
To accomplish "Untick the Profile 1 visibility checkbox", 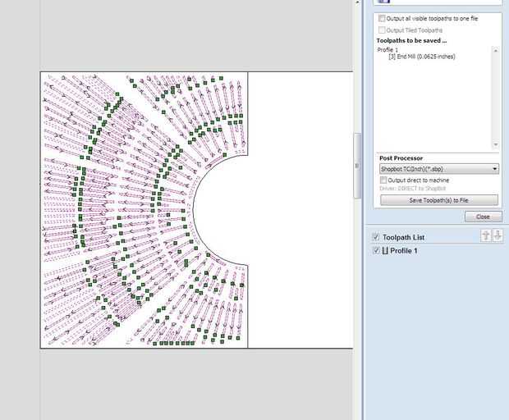I will coord(376,250).
